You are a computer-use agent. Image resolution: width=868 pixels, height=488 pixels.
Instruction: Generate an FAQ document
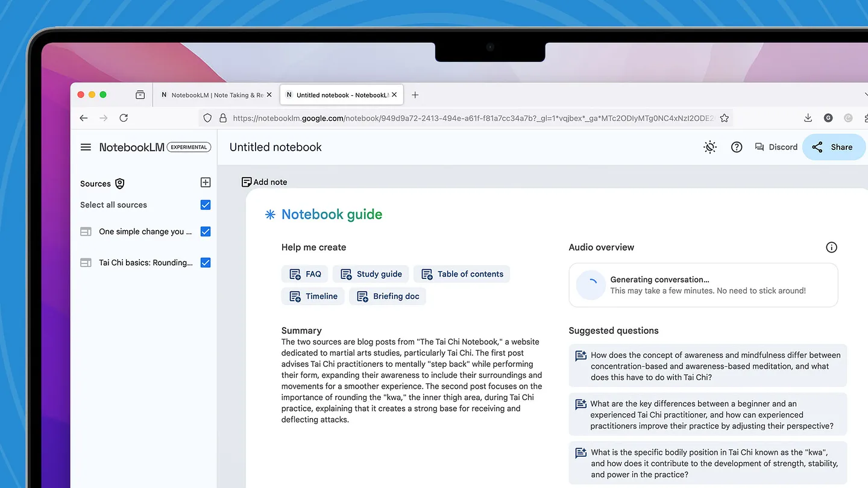pyautogui.click(x=305, y=274)
